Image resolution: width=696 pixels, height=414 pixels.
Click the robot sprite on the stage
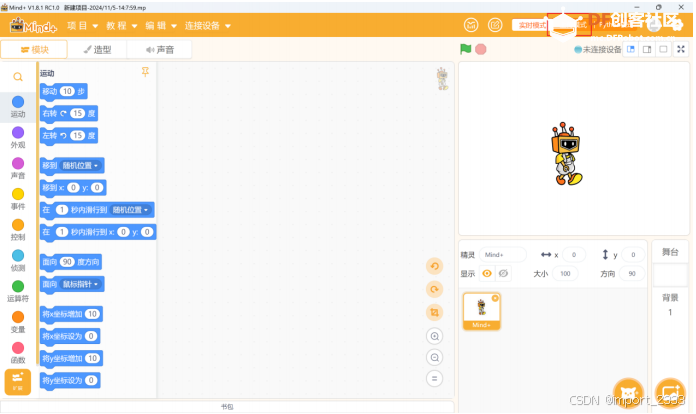[566, 154]
